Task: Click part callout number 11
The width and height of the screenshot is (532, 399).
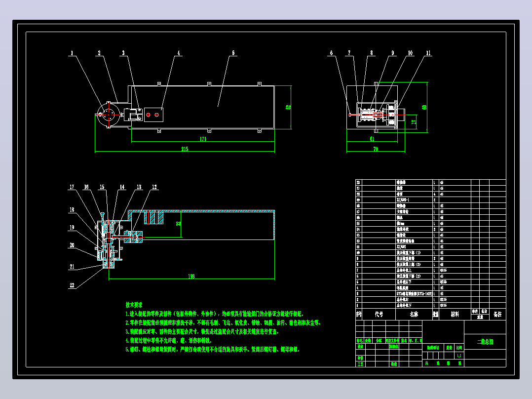Action: (x=428, y=53)
